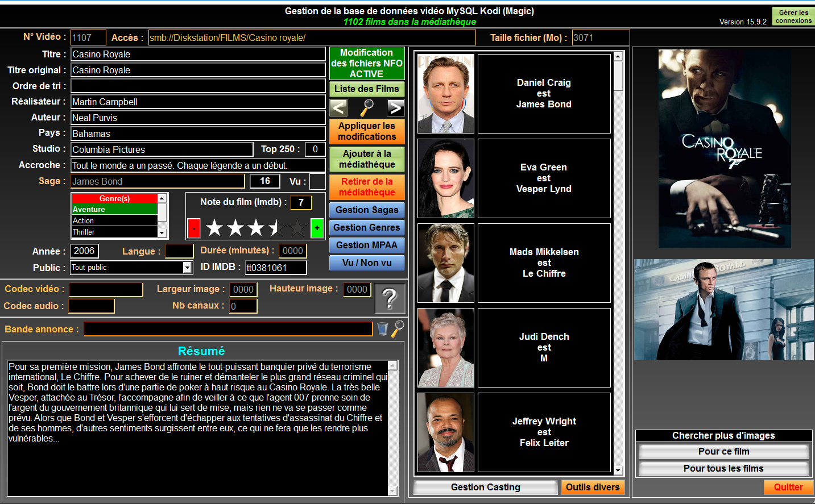Open Mads Mikkelsen actor photo
This screenshot has height=504, width=815.
coord(446,263)
